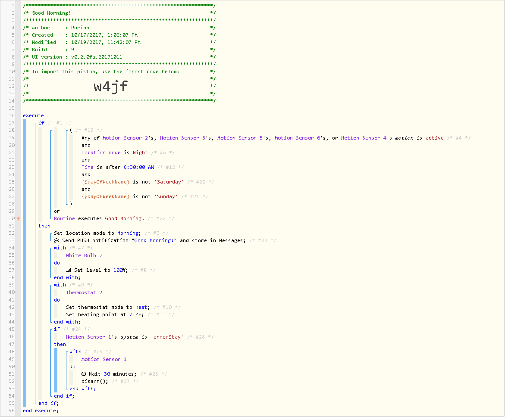Click 'Motion Sensor 5' device in the condition
Screen dimensions: 508x420
point(240,138)
